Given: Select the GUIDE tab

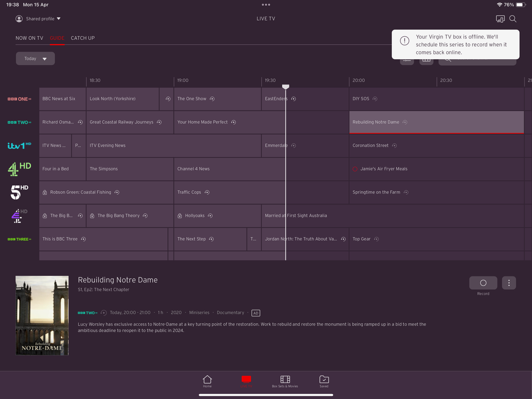Looking at the screenshot, I should [57, 38].
